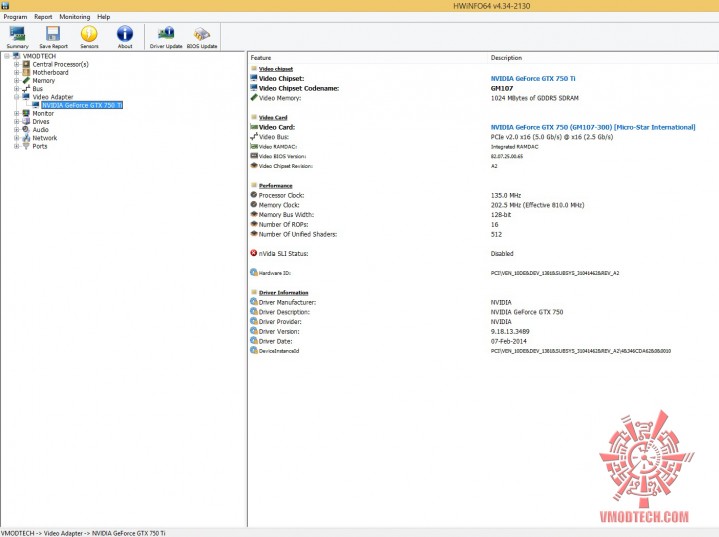Open the Program menu
Image resolution: width=719 pixels, height=537 pixels.
click(15, 17)
